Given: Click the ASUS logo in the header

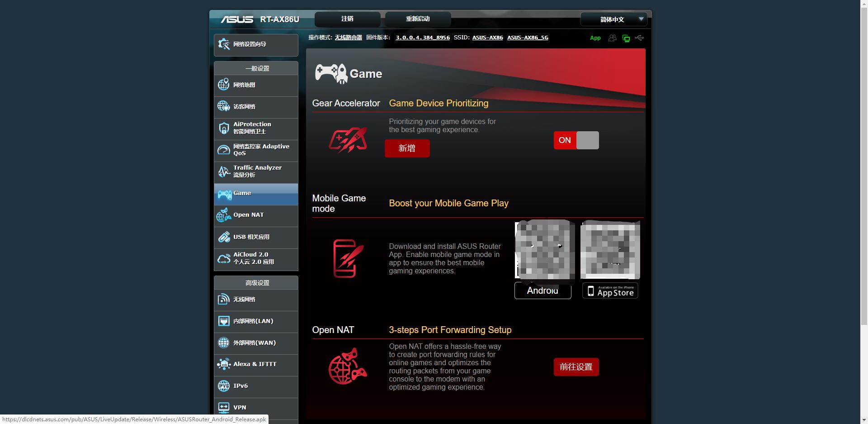Looking at the screenshot, I should 237,19.
